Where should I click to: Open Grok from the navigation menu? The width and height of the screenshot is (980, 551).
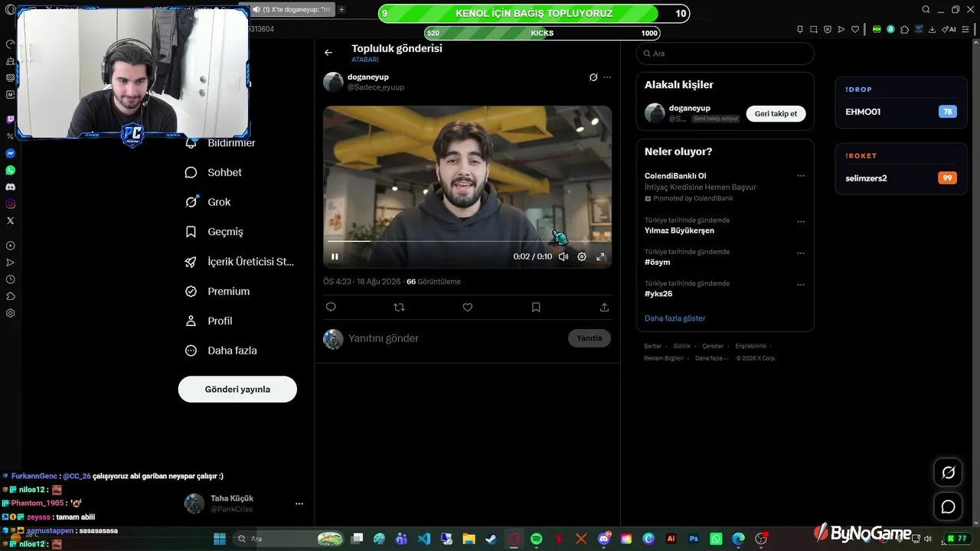[x=208, y=202]
